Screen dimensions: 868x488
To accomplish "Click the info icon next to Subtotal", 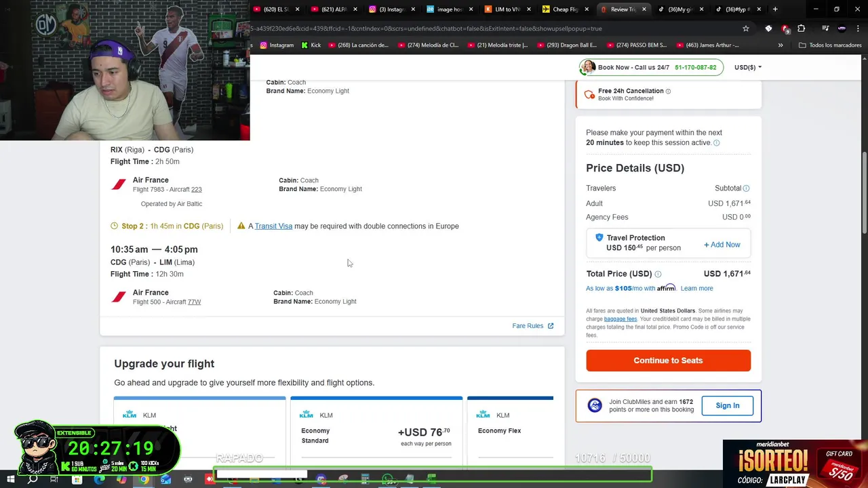I will coord(746,188).
